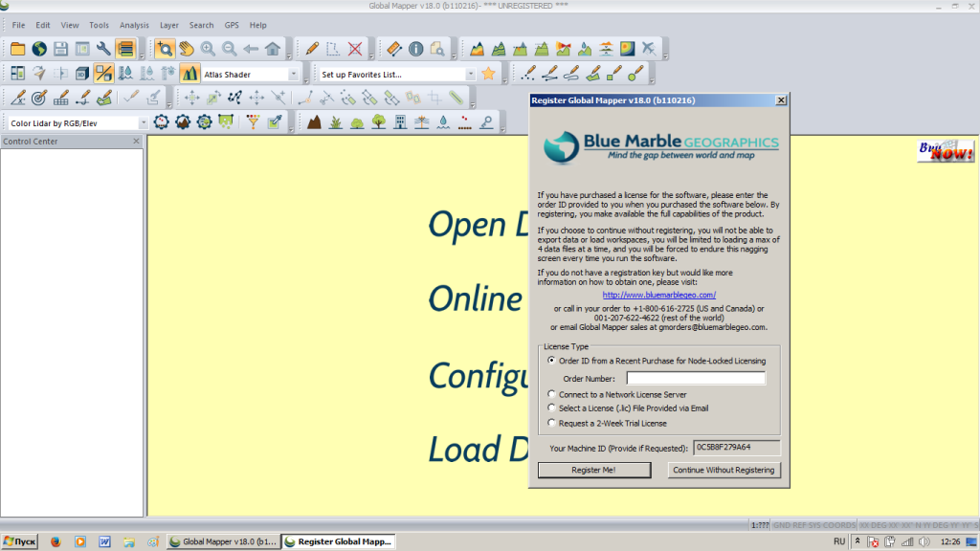980x551 pixels.
Task: Select the Feature Info tool
Action: [415, 49]
